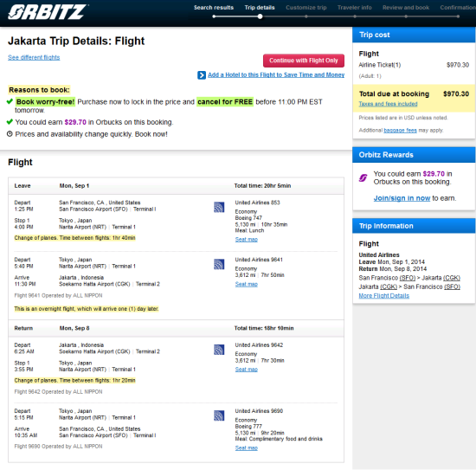Go to Search results step

pos(214,8)
